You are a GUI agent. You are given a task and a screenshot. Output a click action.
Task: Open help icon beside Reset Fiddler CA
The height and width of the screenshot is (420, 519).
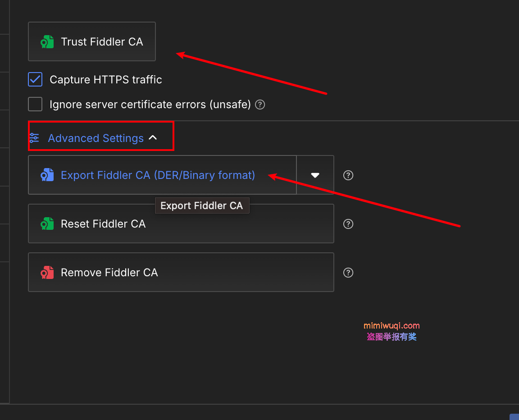click(x=348, y=224)
